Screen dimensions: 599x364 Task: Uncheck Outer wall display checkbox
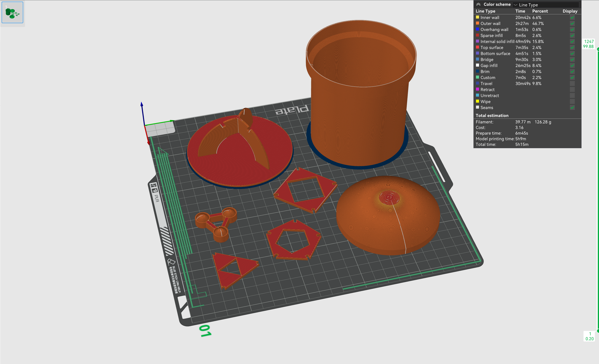click(x=572, y=23)
